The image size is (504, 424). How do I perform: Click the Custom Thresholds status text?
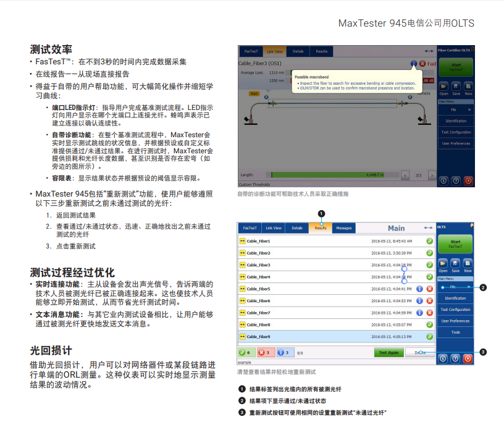click(x=254, y=185)
